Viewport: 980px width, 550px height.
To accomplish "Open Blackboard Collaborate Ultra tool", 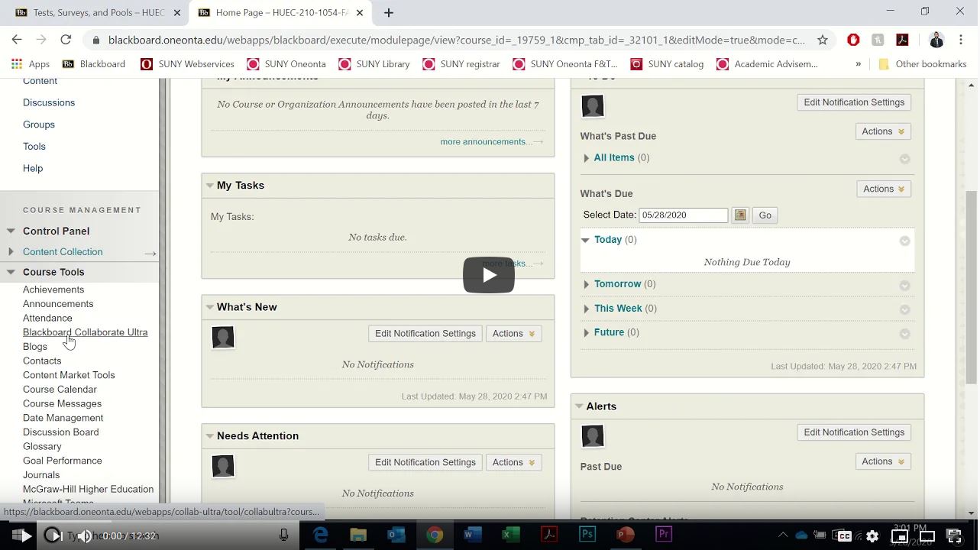I will [86, 332].
